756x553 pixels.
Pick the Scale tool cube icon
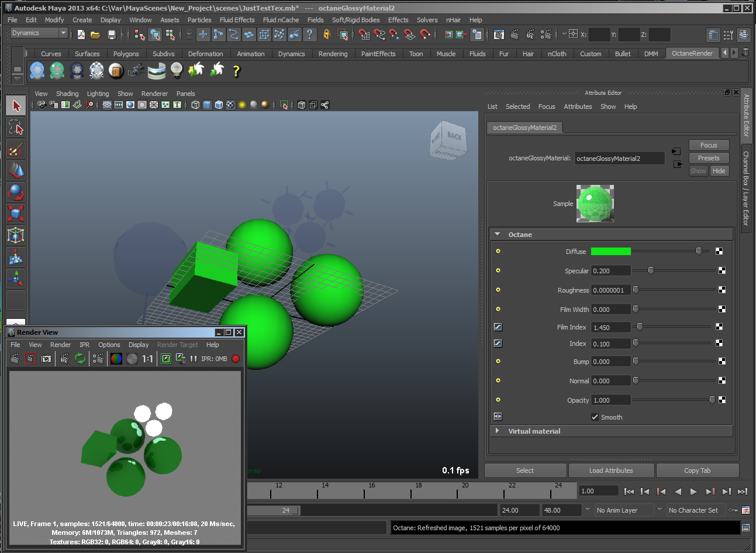click(x=16, y=214)
